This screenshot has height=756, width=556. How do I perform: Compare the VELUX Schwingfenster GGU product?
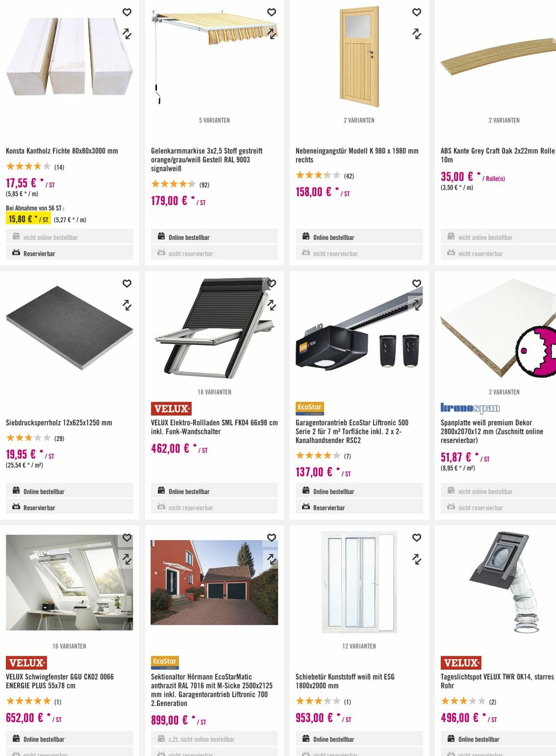pos(127,559)
